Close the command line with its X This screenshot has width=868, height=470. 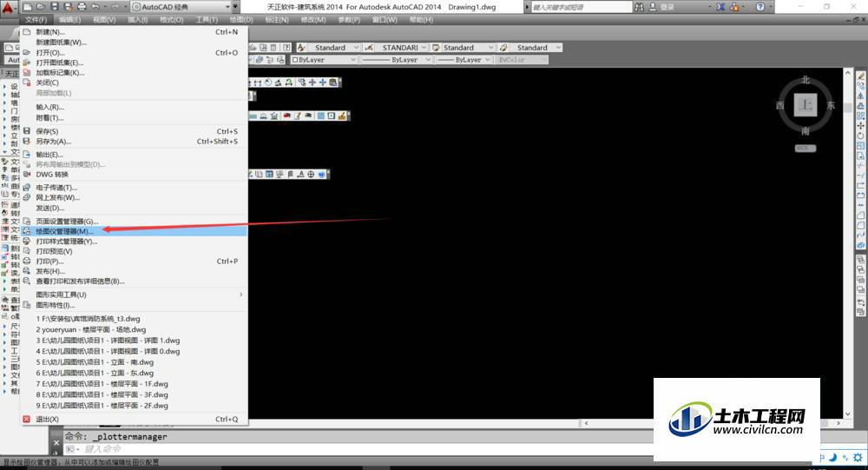pyautogui.click(x=56, y=443)
